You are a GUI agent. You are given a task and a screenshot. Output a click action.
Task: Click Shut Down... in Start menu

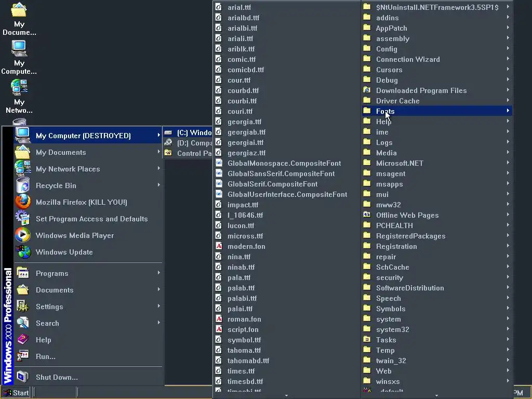pos(88,377)
